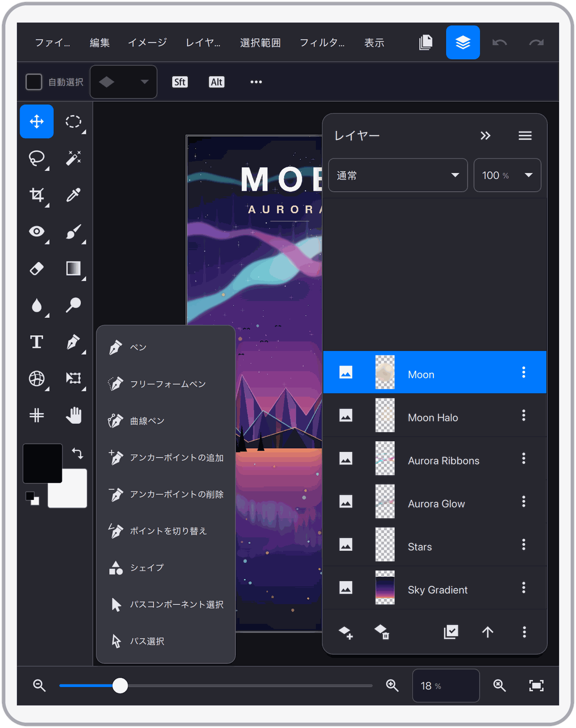Select the Gradient tool
Image resolution: width=576 pixels, height=728 pixels.
73,268
